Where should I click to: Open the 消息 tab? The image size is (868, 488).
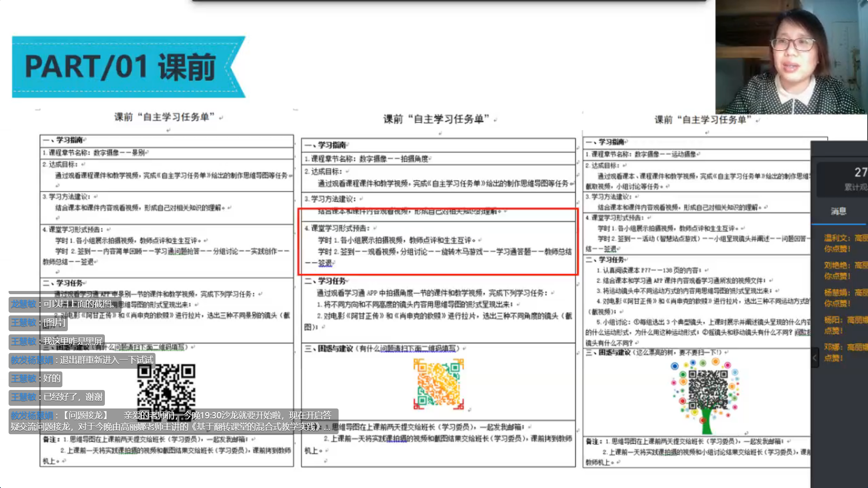pyautogui.click(x=839, y=211)
